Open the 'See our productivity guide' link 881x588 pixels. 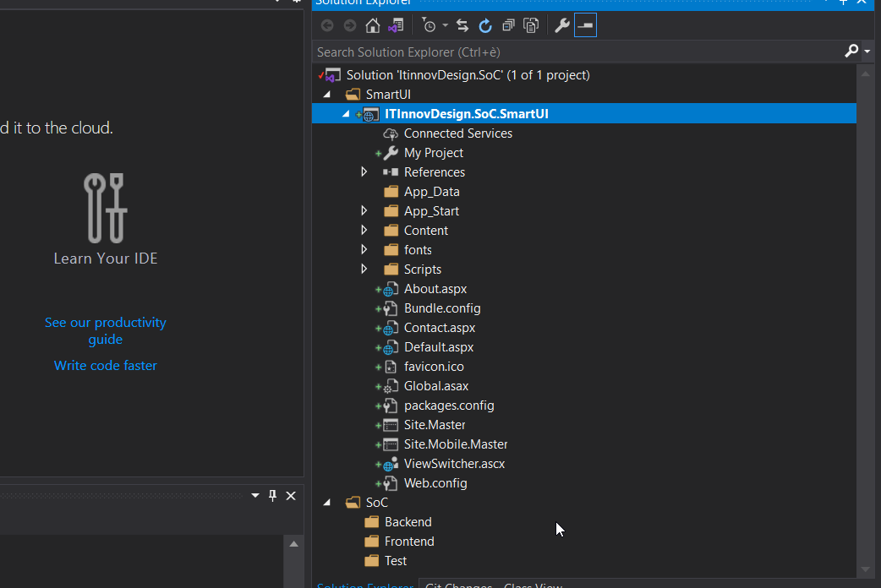point(106,331)
